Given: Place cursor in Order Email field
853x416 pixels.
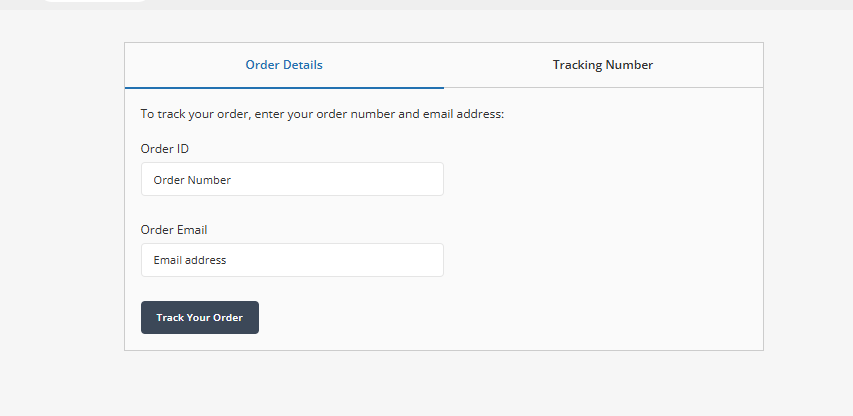Looking at the screenshot, I should pos(292,260).
